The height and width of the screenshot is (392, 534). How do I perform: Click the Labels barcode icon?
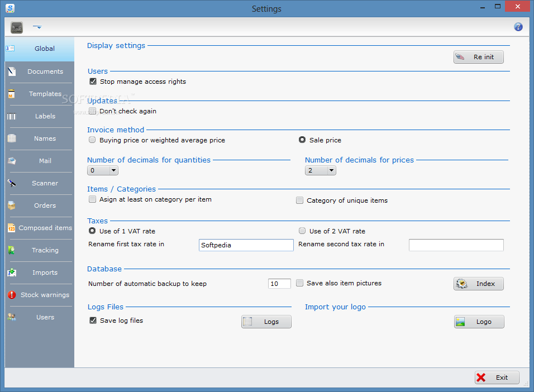[12, 117]
